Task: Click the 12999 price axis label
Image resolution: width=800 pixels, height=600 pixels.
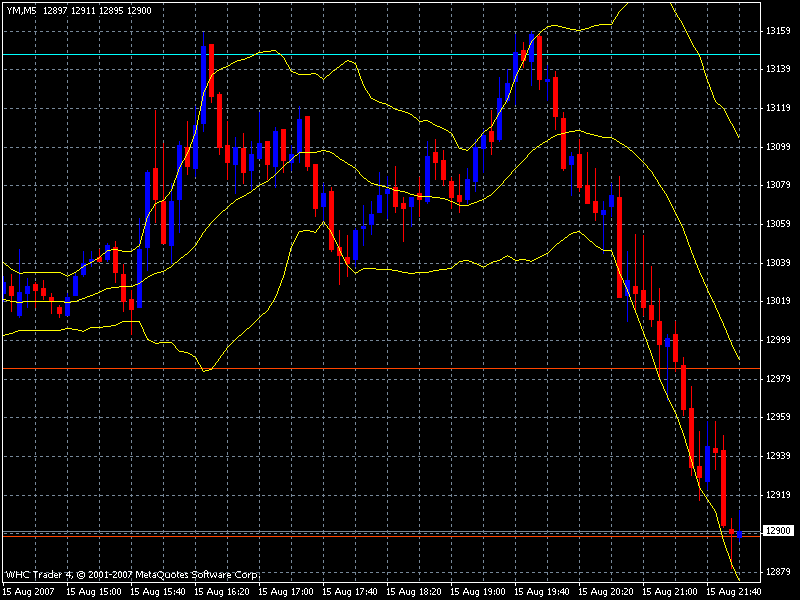Action: coord(778,339)
